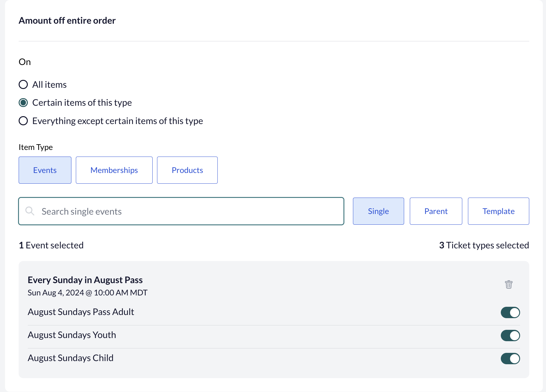546x392 pixels.
Task: Click the Every Sunday in August Pass title
Action: 85,280
